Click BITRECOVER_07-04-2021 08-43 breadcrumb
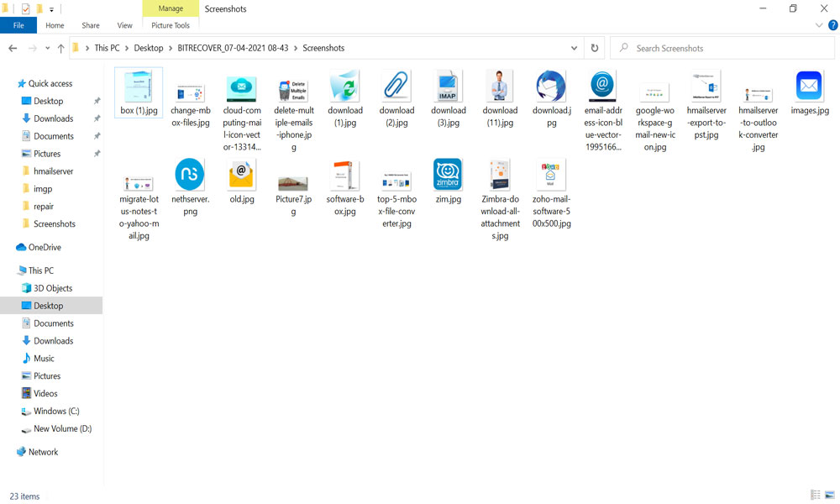The height and width of the screenshot is (504, 840). point(233,48)
